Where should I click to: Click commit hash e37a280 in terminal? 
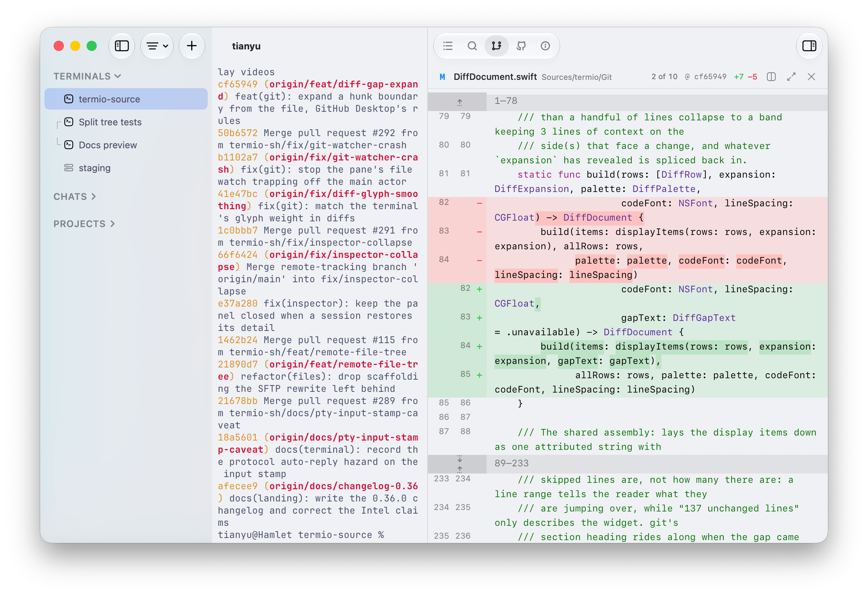[237, 303]
